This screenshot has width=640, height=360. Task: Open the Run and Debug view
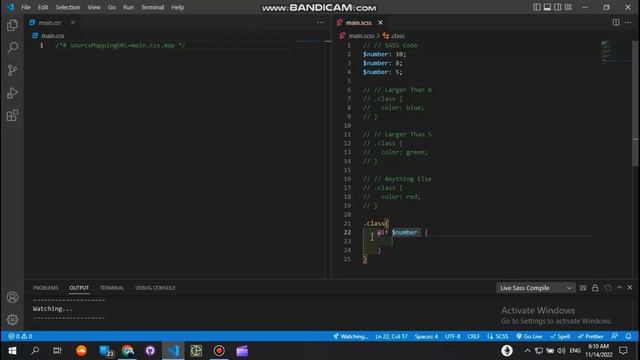pyautogui.click(x=12, y=93)
